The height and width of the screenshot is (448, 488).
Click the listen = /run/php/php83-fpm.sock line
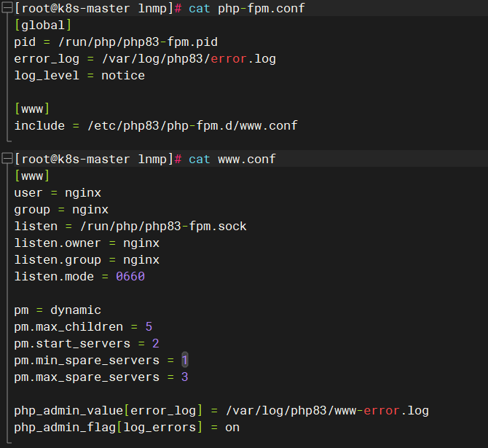click(130, 227)
